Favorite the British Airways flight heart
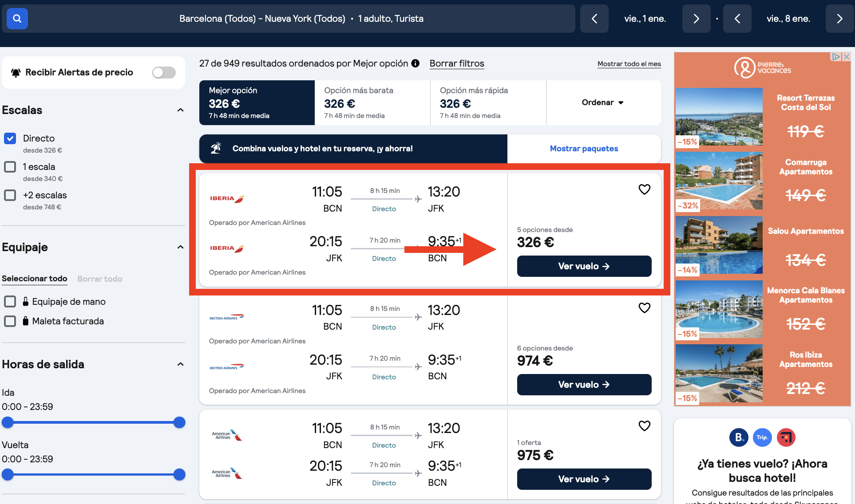 click(644, 308)
